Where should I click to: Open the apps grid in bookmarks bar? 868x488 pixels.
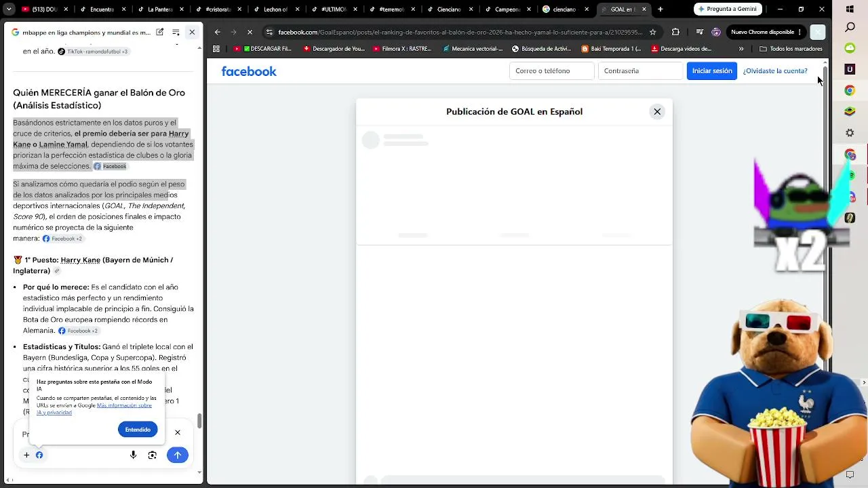pos(216,49)
